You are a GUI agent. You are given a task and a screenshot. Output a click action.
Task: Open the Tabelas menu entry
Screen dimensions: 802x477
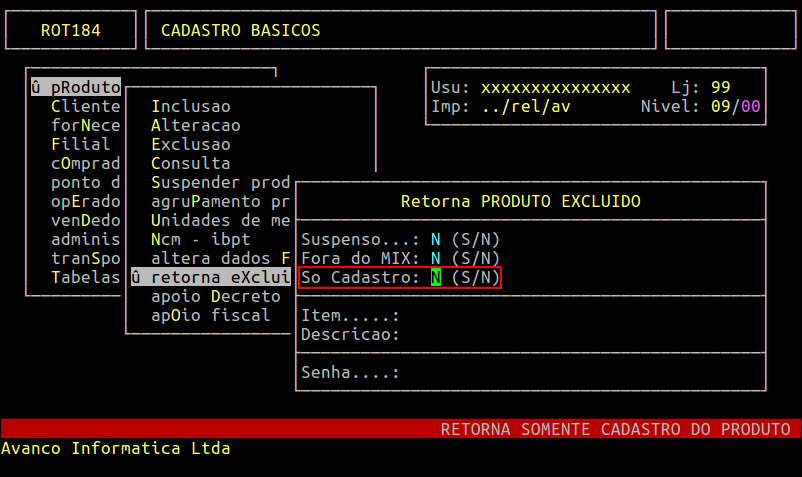[85, 277]
